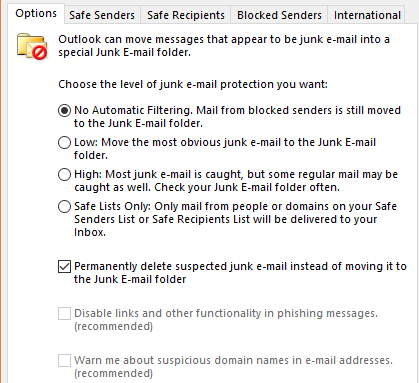
Task: Click 'Choose the level of junk e-mail protection' text
Action: (x=193, y=84)
